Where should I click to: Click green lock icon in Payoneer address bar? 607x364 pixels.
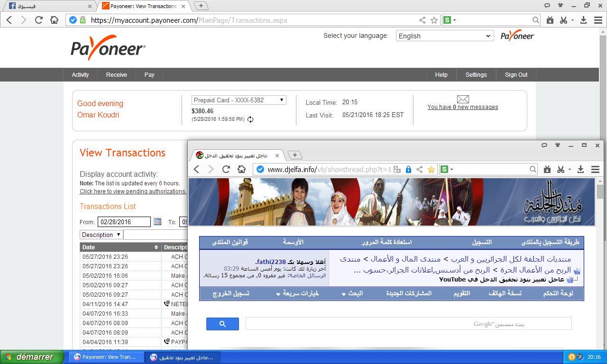coord(83,20)
